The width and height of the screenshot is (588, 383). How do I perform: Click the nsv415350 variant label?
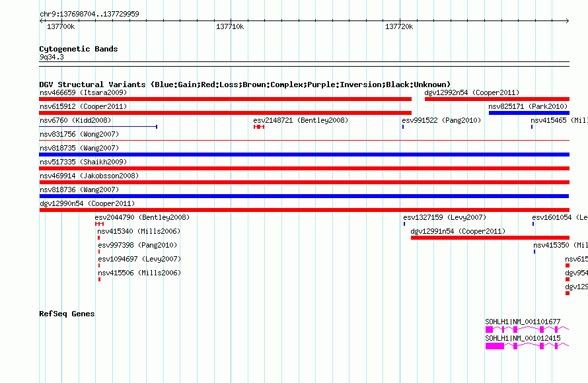[x=560, y=245]
